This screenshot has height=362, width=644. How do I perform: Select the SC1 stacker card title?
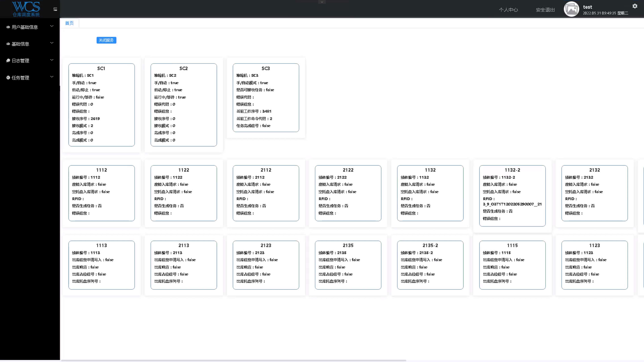pyautogui.click(x=101, y=68)
